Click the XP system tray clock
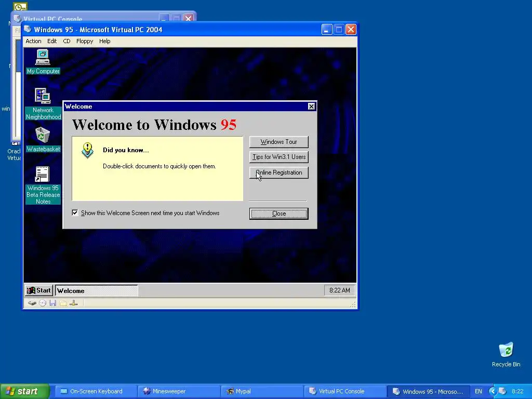 (517, 391)
